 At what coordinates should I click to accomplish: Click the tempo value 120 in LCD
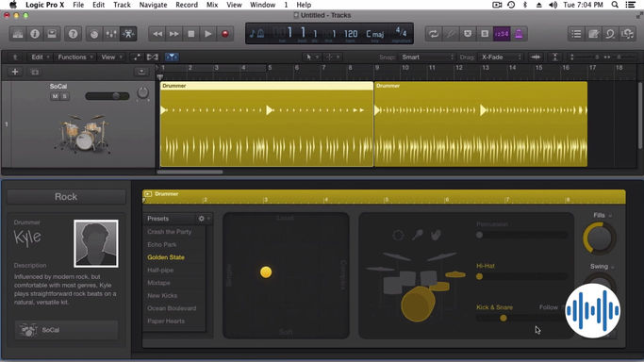pyautogui.click(x=351, y=34)
